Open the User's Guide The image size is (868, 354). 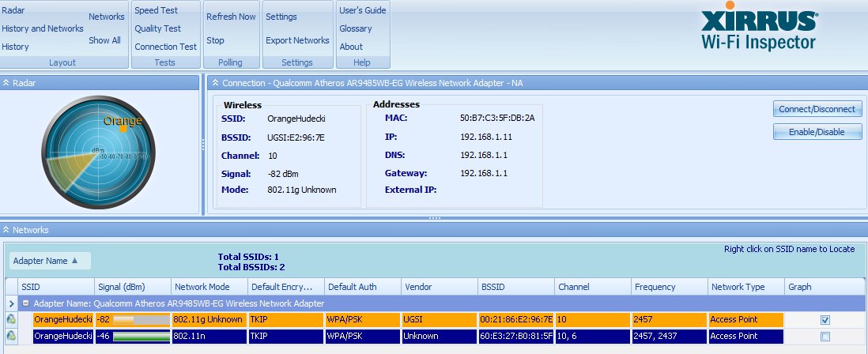[362, 11]
